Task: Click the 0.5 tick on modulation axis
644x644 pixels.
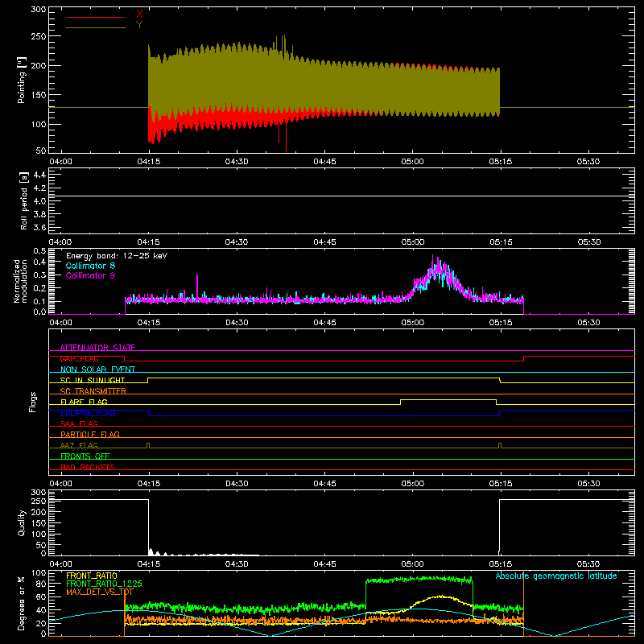Action: tap(39, 250)
